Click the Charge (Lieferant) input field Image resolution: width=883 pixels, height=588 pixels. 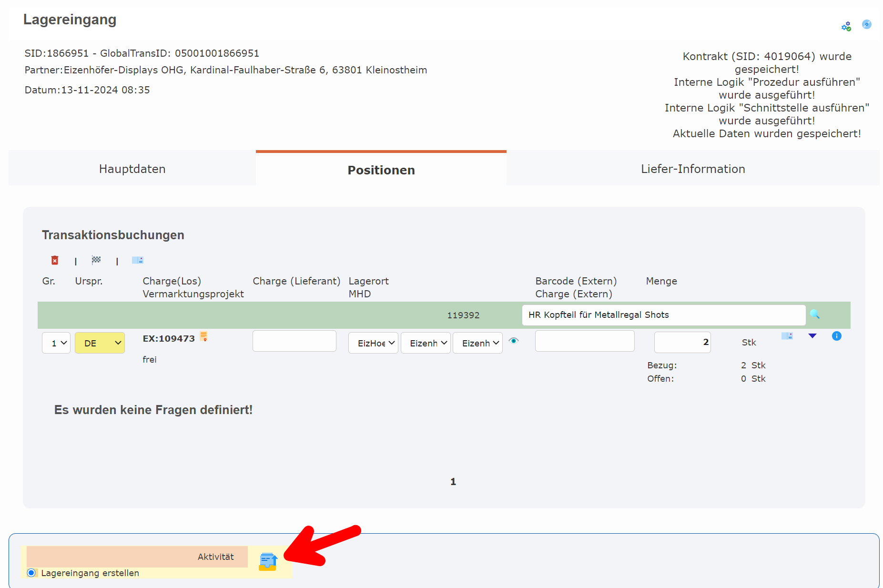point(294,341)
